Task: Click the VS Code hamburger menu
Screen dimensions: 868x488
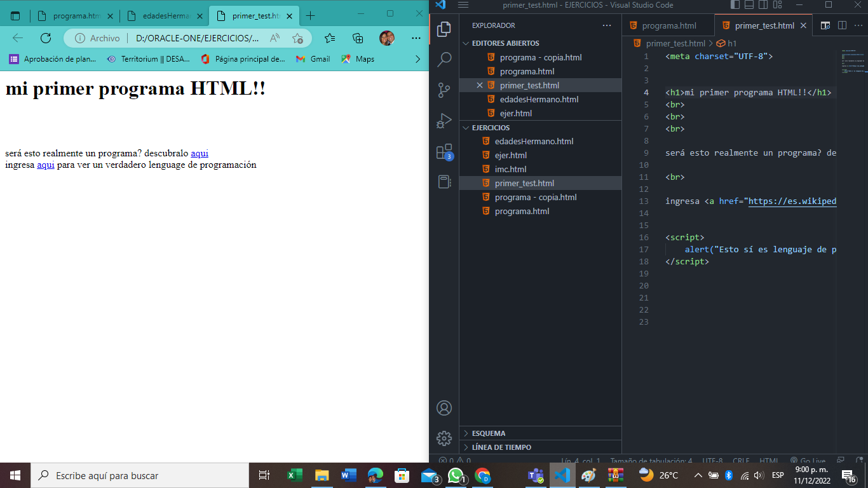Action: click(x=463, y=5)
